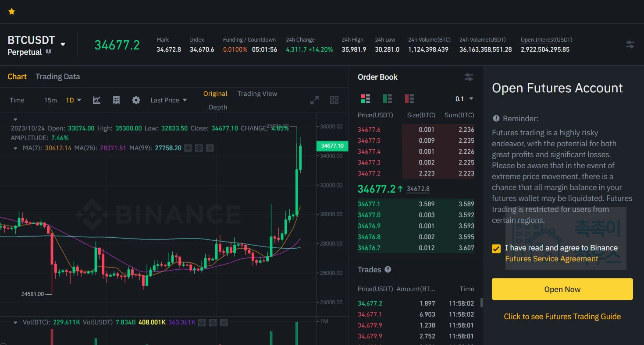The height and width of the screenshot is (345, 644).
Task: Select the Time interval option
Action: pyautogui.click(x=17, y=100)
